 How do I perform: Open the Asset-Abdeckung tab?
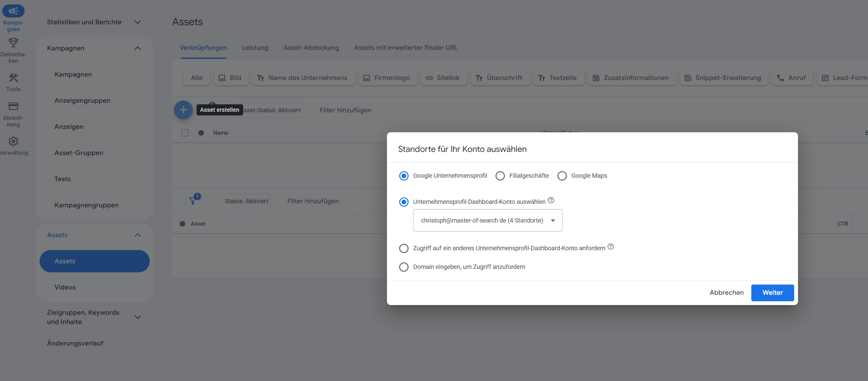pyautogui.click(x=311, y=47)
